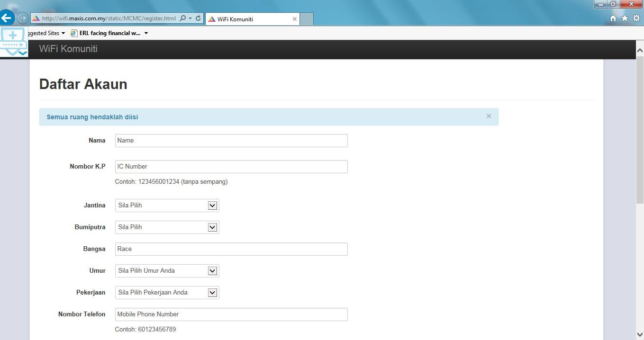Screen dimensions: 644x340
Task: Click the Nombor K.P input field
Action: pyautogui.click(x=231, y=167)
